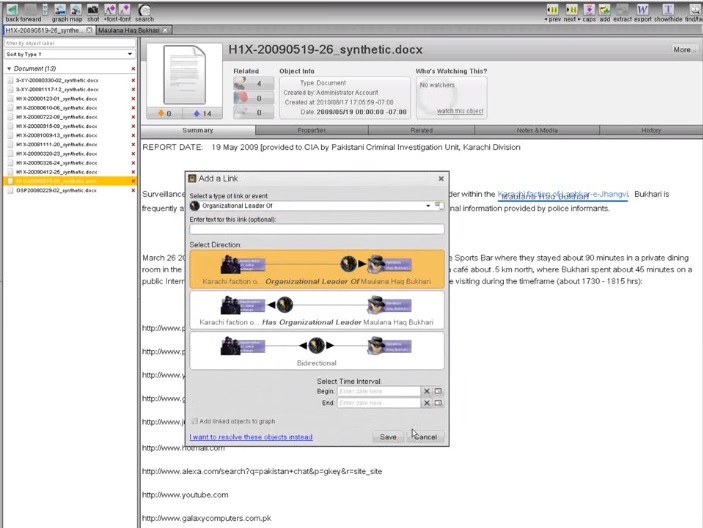Enable Add linked objects to graph
The width and height of the screenshot is (703, 528).
[194, 421]
